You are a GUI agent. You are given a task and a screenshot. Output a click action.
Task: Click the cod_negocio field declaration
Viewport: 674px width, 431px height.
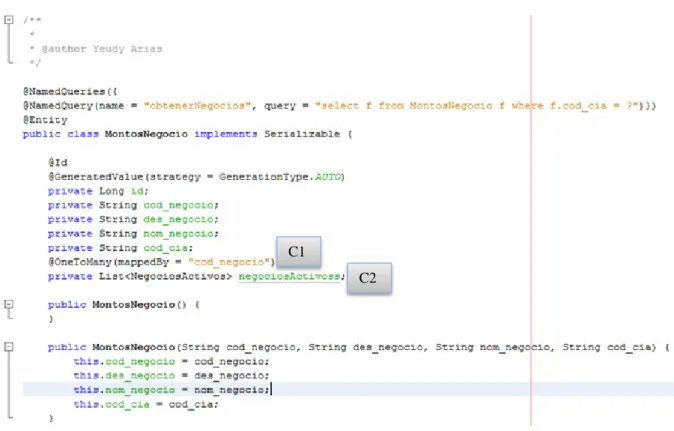coord(133,205)
